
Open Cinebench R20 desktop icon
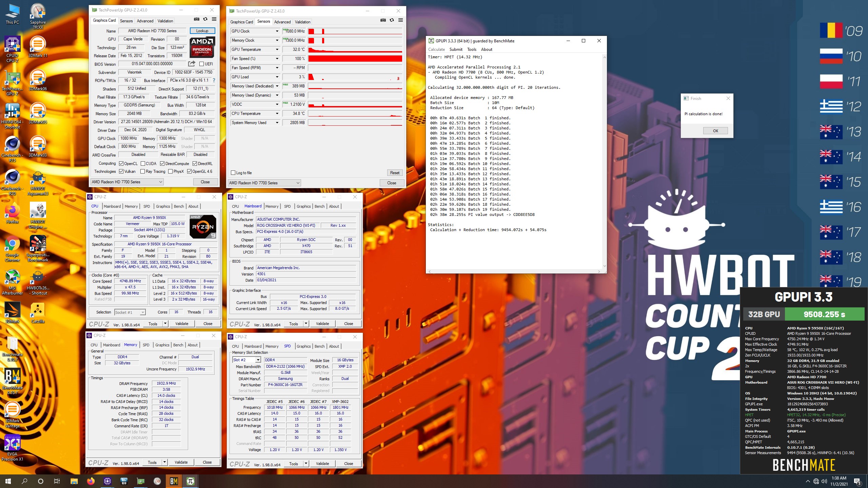point(13,182)
